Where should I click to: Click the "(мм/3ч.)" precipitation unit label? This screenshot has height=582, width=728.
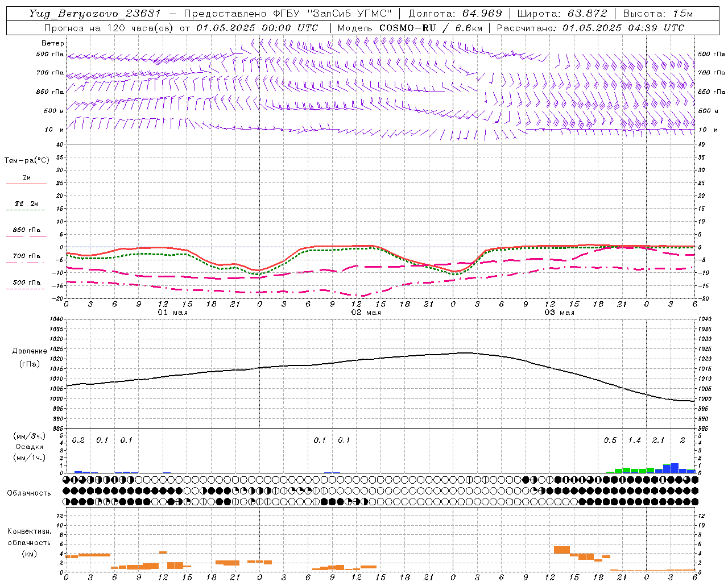(x=30, y=436)
